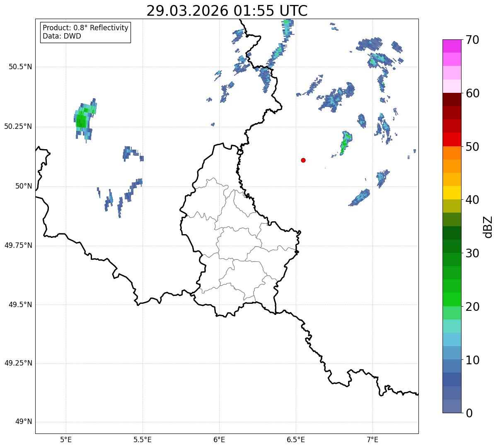
Task: Click the 49.75°N latitude label
Action: pyautogui.click(x=18, y=245)
